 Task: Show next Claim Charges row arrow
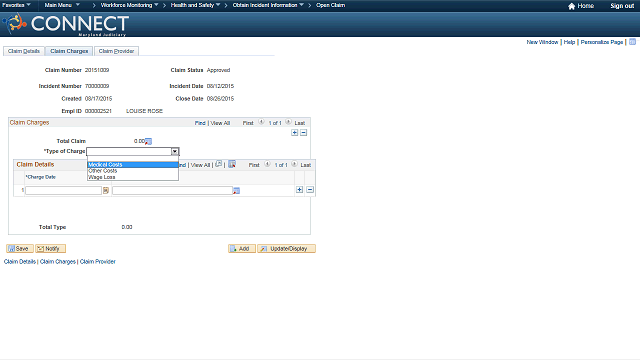pos(288,122)
